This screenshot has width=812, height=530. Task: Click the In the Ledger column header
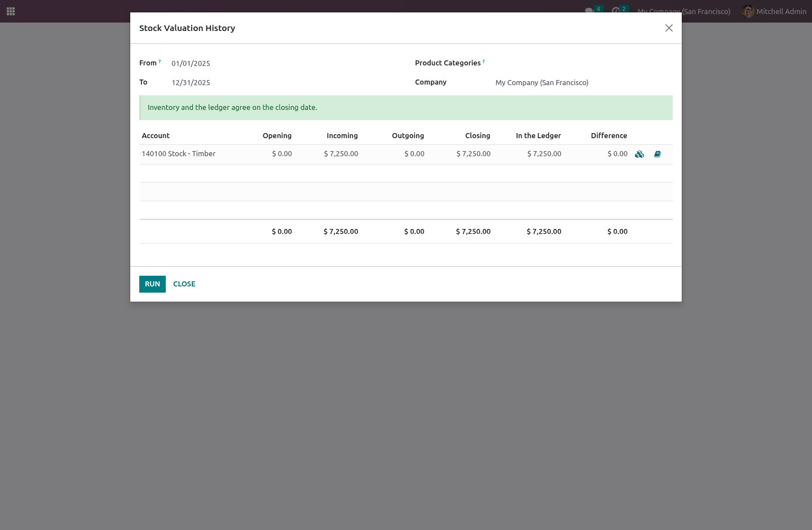pos(538,136)
